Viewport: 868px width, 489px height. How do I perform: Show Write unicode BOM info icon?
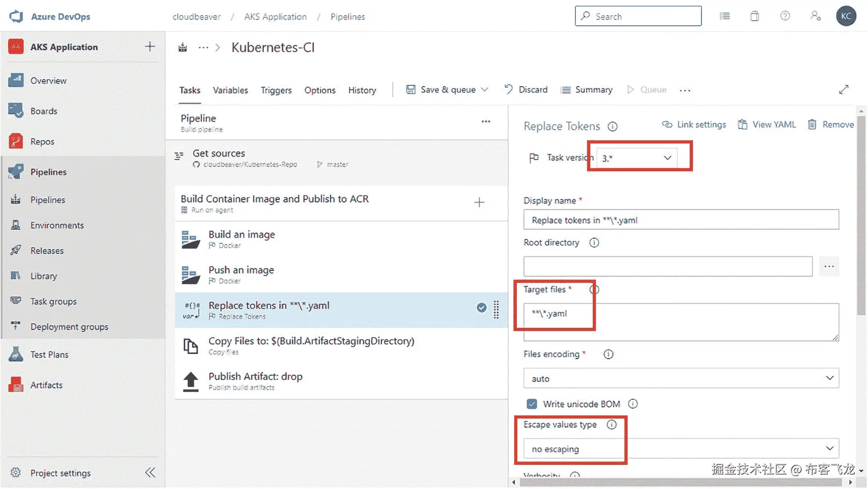[x=633, y=404]
